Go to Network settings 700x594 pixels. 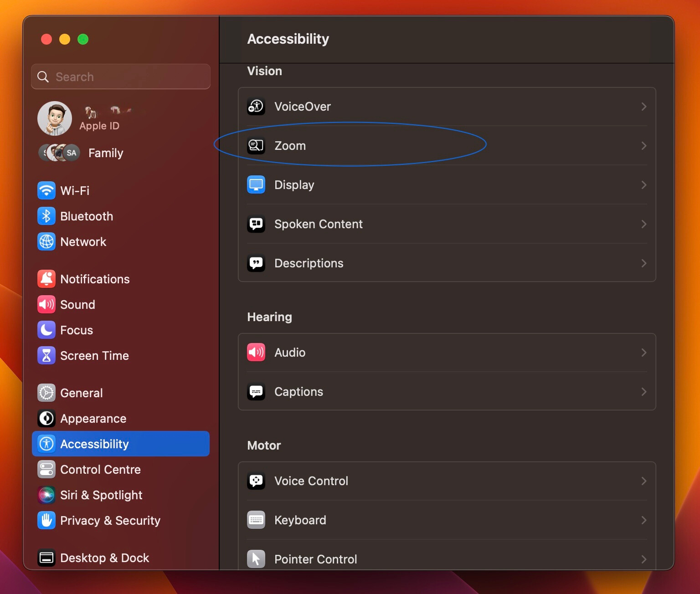tap(121, 241)
